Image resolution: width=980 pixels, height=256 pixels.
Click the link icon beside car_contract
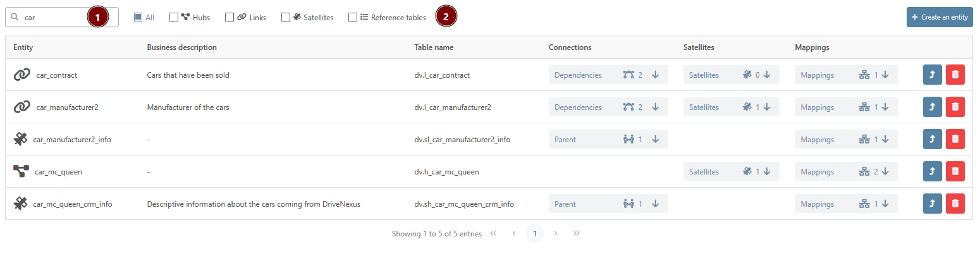pos(22,75)
